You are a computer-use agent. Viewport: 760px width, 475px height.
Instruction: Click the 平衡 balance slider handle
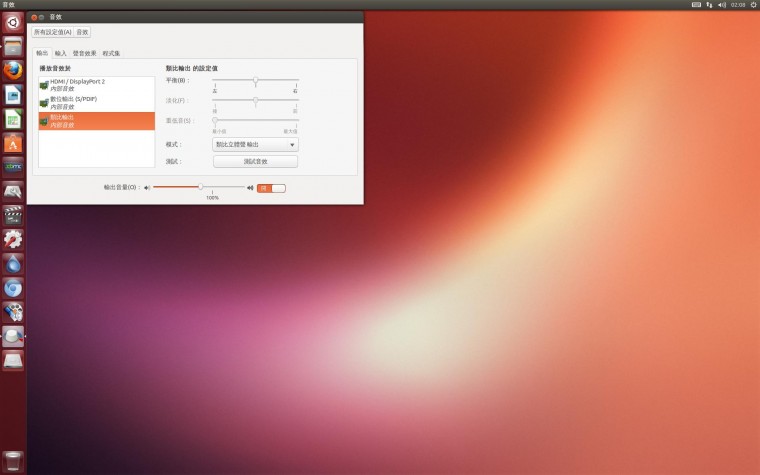[255, 80]
